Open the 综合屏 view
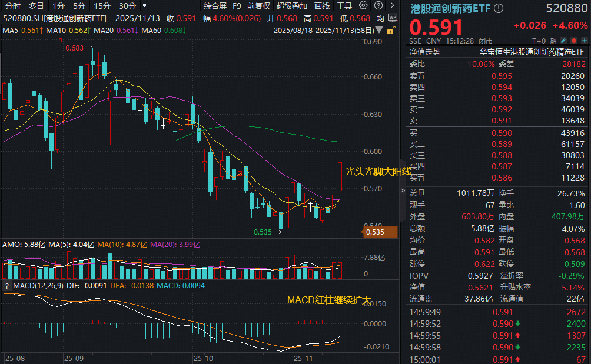This screenshot has height=364, width=591. pos(215,6)
